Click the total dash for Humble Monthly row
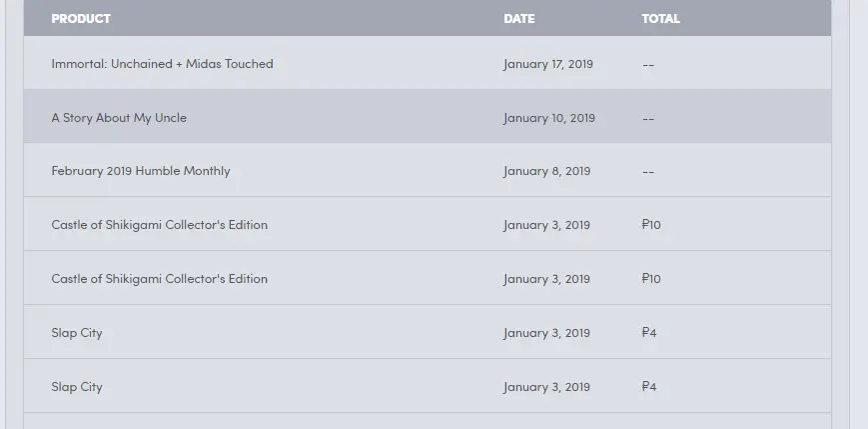 pos(648,172)
